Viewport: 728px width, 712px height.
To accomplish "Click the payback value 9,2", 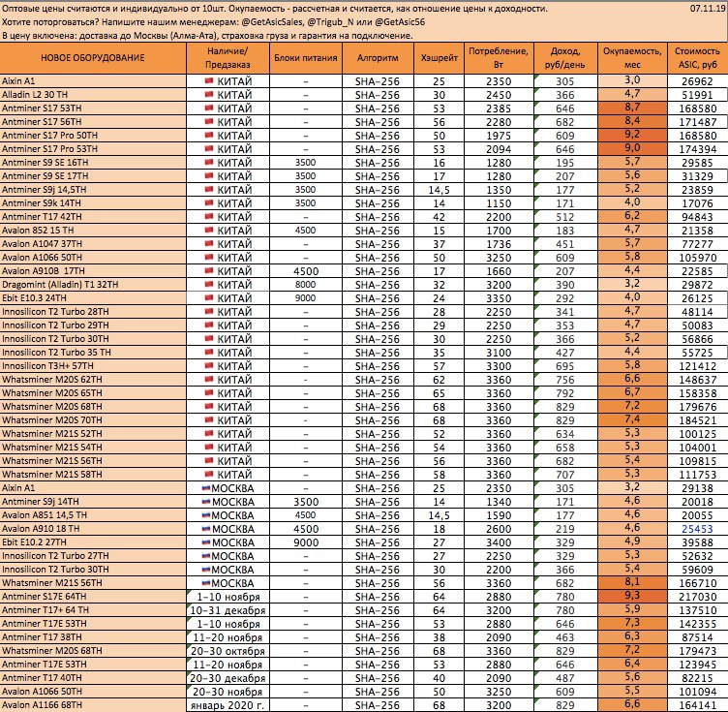I will [x=632, y=135].
